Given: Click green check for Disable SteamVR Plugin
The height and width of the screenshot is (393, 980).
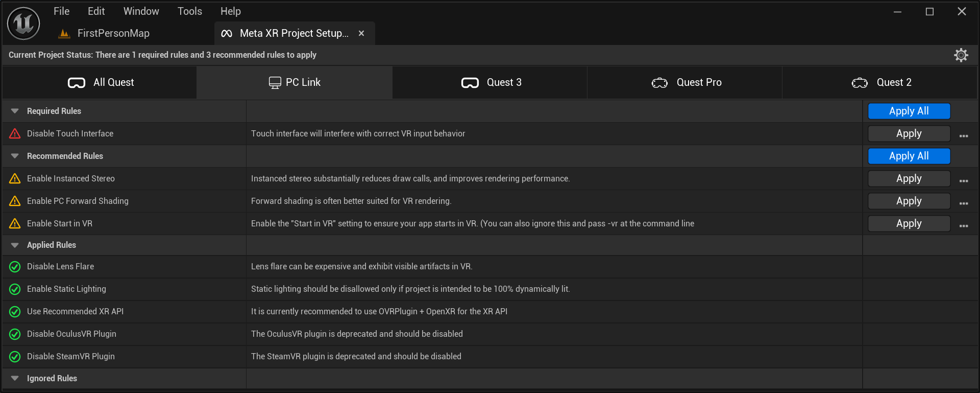Looking at the screenshot, I should [15, 356].
